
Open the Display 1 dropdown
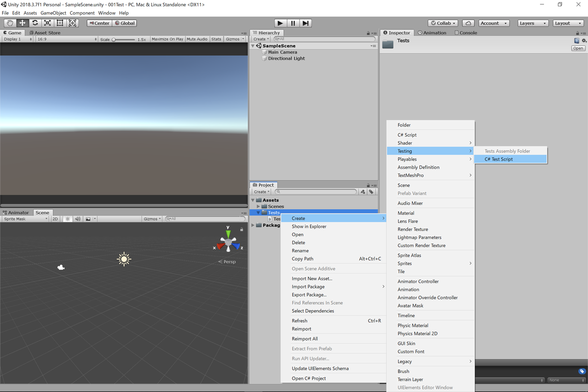pos(18,39)
